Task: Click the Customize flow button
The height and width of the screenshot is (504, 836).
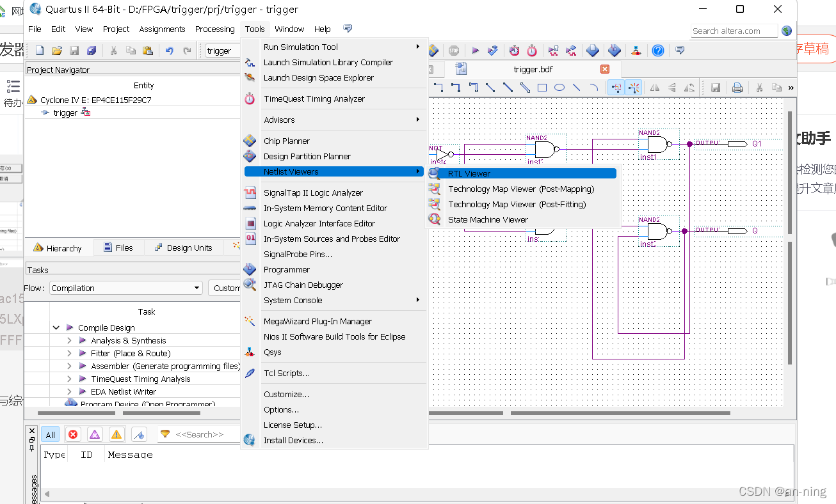Action: click(x=225, y=288)
